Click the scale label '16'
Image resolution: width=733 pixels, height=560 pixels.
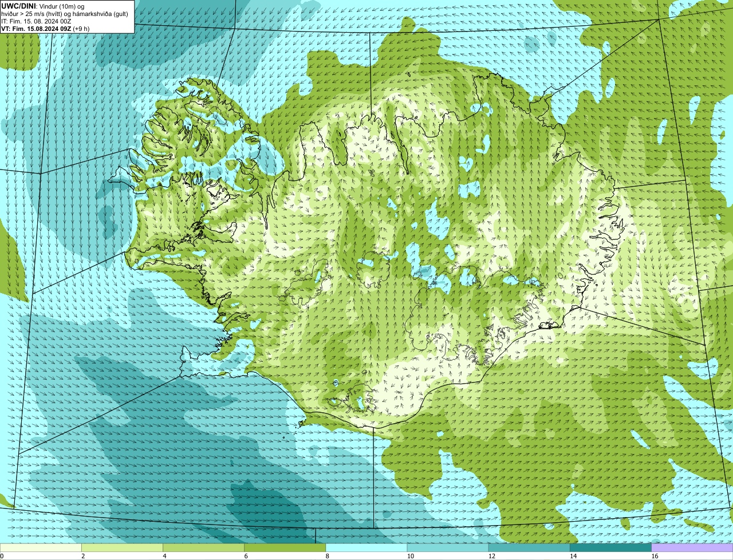click(655, 556)
